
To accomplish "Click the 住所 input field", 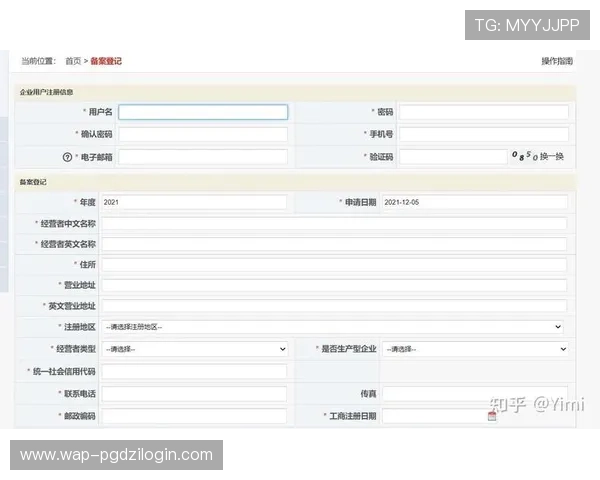I will [334, 264].
